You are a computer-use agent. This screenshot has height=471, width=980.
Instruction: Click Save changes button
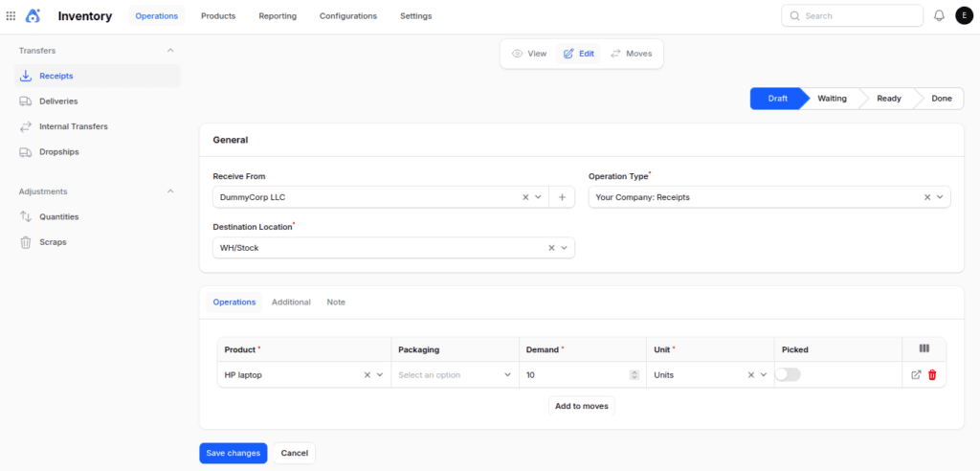tap(234, 453)
